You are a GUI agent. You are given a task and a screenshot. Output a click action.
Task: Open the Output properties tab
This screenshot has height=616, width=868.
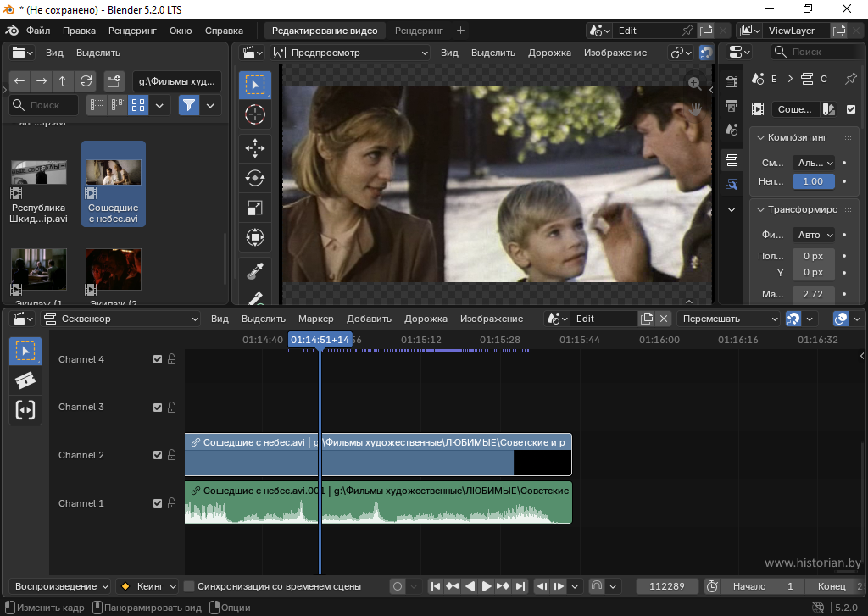732,106
